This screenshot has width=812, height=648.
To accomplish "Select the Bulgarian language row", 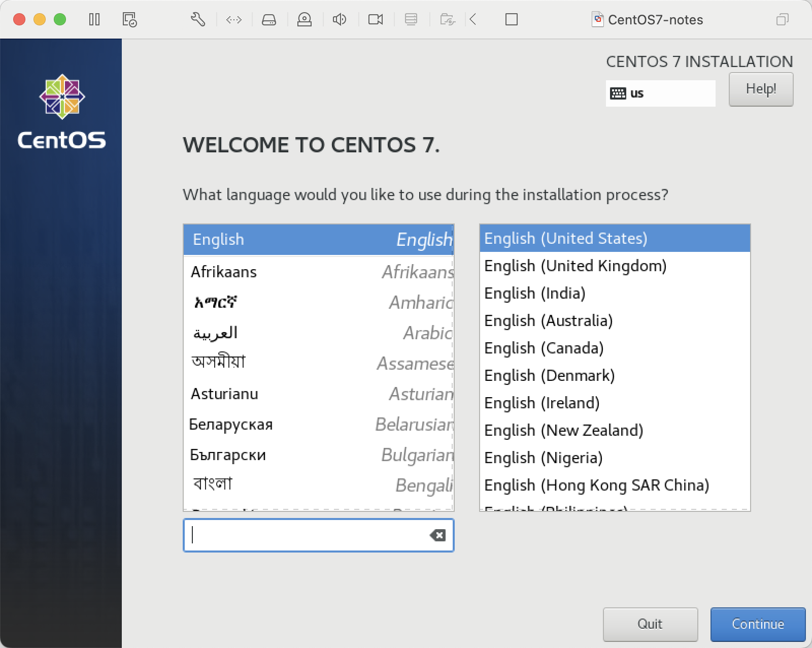I will pos(318,455).
